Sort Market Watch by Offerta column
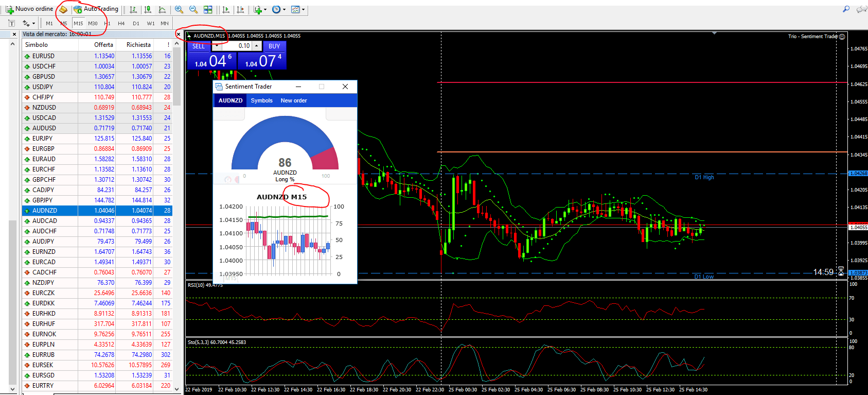The image size is (868, 395). coord(97,45)
